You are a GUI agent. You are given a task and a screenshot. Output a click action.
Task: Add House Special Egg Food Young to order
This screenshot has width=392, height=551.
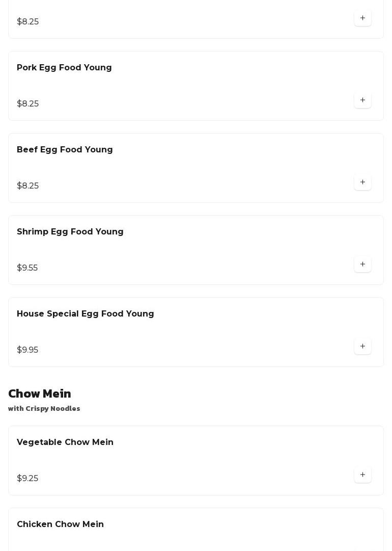click(362, 347)
